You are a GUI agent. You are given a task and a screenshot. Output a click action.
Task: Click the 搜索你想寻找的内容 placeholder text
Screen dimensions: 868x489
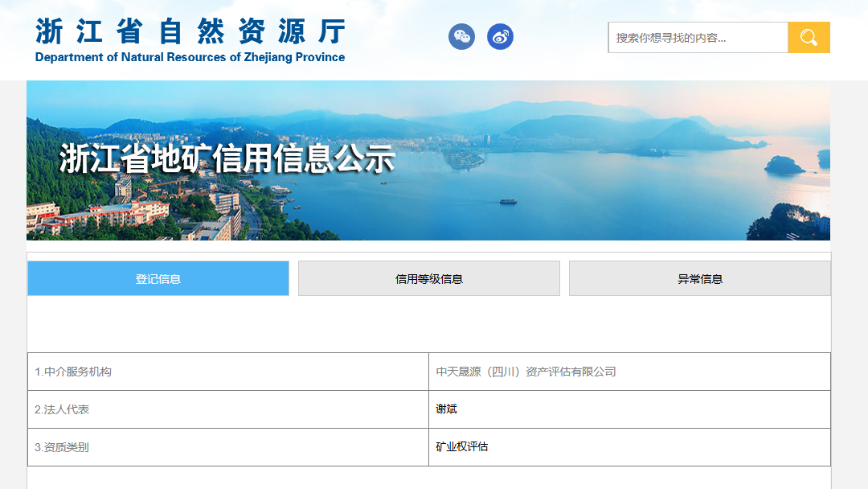[665, 36]
